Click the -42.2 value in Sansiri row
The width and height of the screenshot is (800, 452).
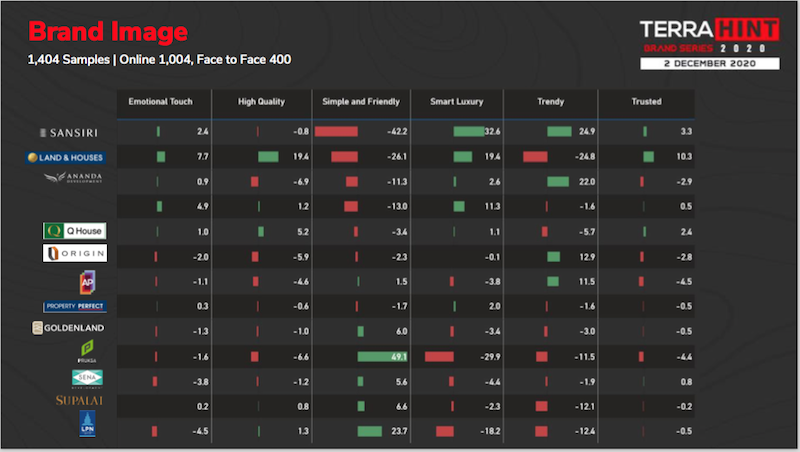(397, 132)
